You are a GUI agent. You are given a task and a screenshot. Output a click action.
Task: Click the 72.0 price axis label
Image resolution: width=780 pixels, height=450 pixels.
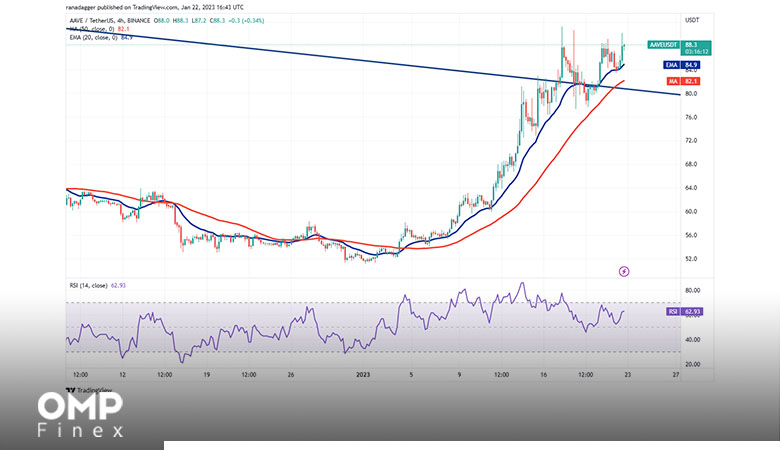click(x=692, y=141)
